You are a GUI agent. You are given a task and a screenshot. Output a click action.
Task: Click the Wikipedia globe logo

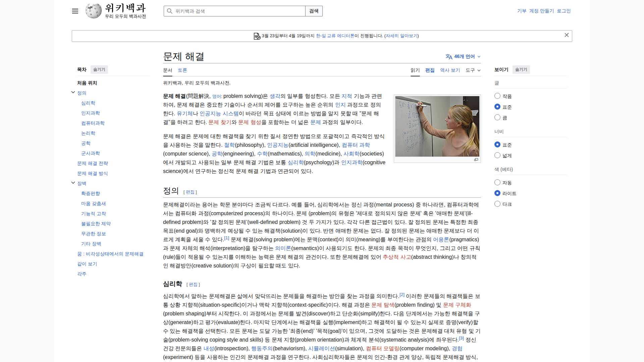(x=94, y=11)
